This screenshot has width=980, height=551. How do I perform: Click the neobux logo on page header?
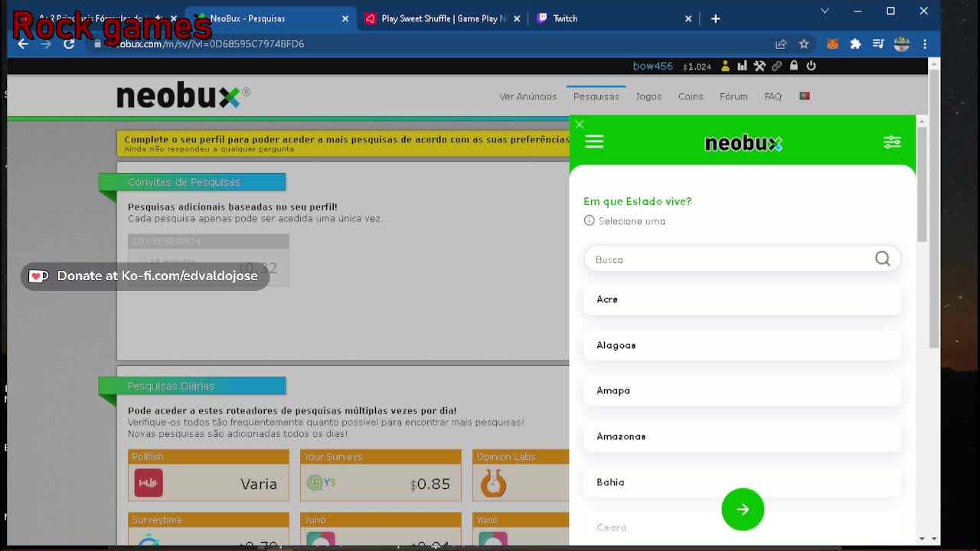[x=183, y=96]
